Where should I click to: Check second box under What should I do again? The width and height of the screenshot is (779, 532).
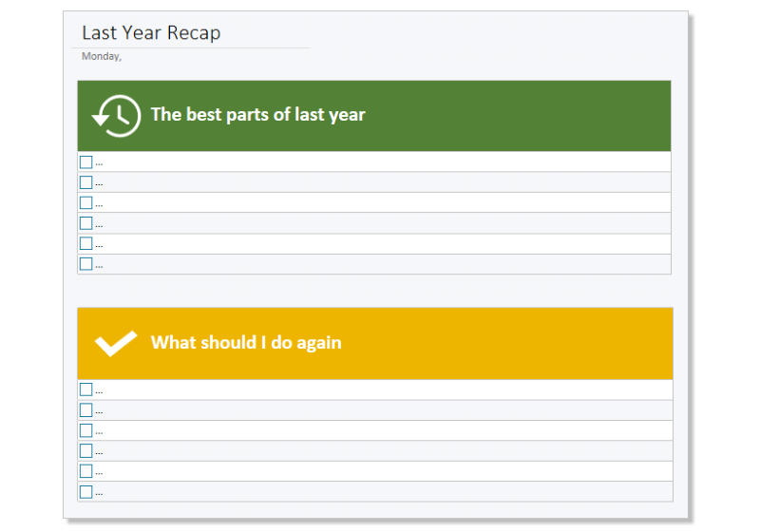click(85, 410)
